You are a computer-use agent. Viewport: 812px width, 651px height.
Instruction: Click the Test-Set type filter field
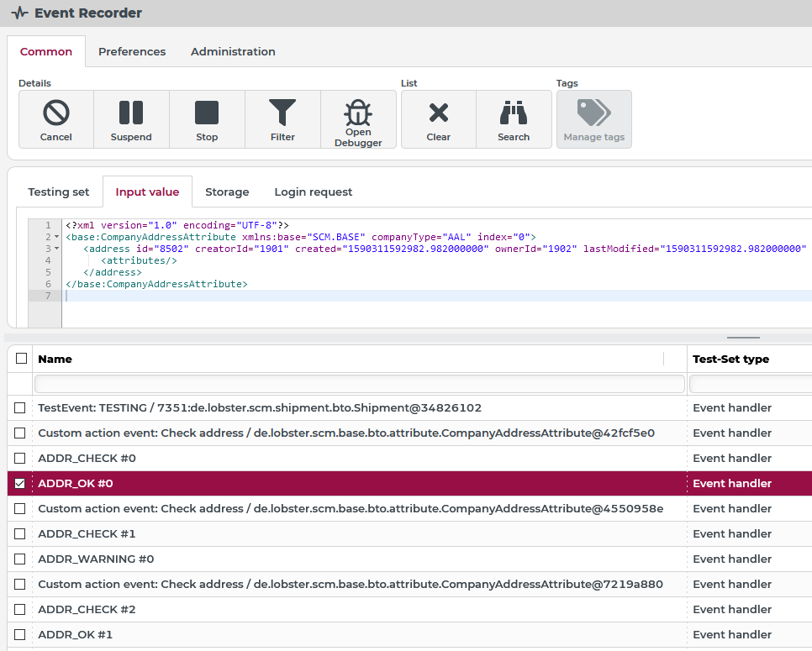pos(751,384)
